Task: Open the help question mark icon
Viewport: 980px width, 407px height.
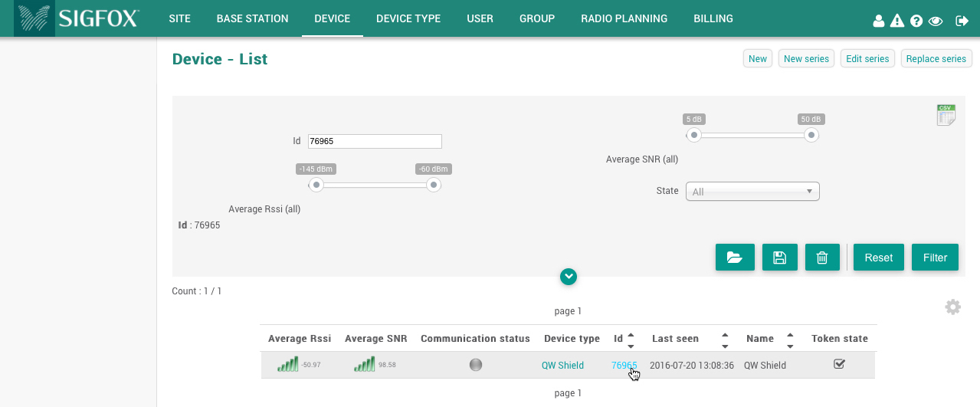Action: click(x=916, y=21)
